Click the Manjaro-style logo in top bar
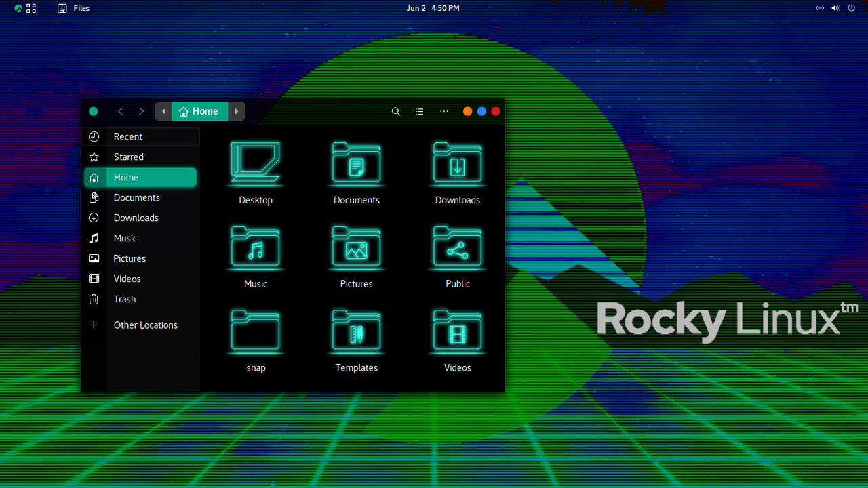Viewport: 868px width, 488px height. click(x=18, y=8)
